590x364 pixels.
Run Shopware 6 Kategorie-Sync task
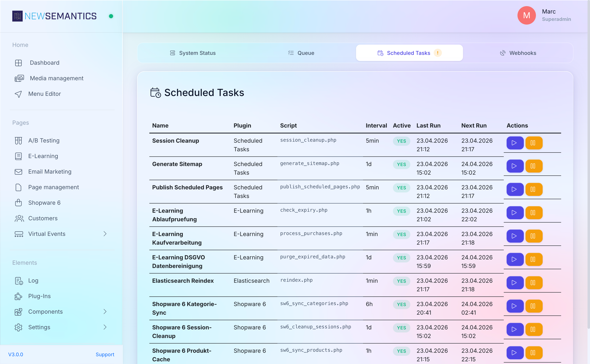(x=515, y=306)
